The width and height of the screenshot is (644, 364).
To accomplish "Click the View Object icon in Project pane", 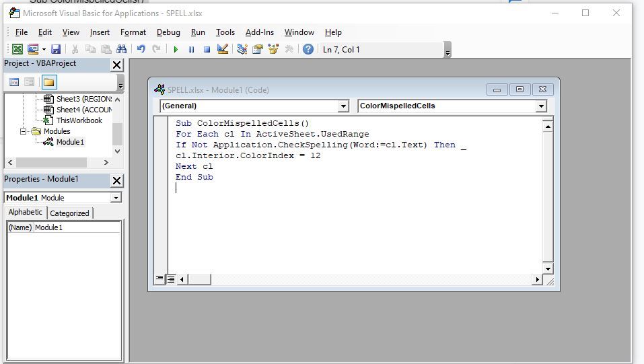I will click(29, 82).
